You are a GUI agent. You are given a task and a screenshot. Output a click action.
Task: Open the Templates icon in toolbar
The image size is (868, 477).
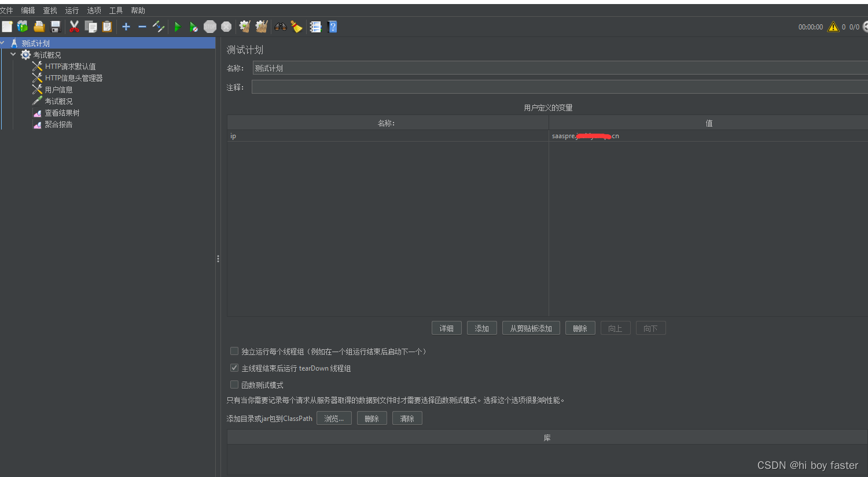click(x=23, y=27)
